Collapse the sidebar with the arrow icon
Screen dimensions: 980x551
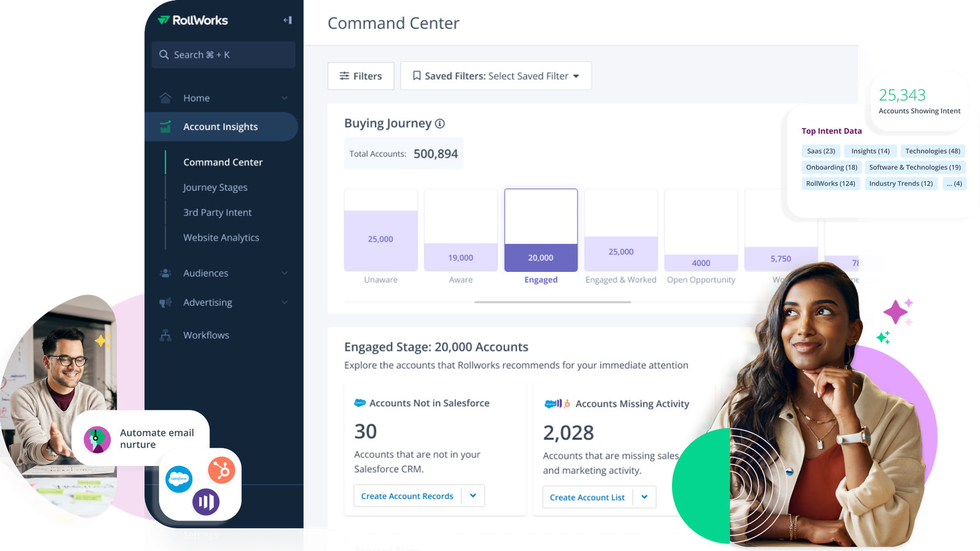click(x=287, y=20)
